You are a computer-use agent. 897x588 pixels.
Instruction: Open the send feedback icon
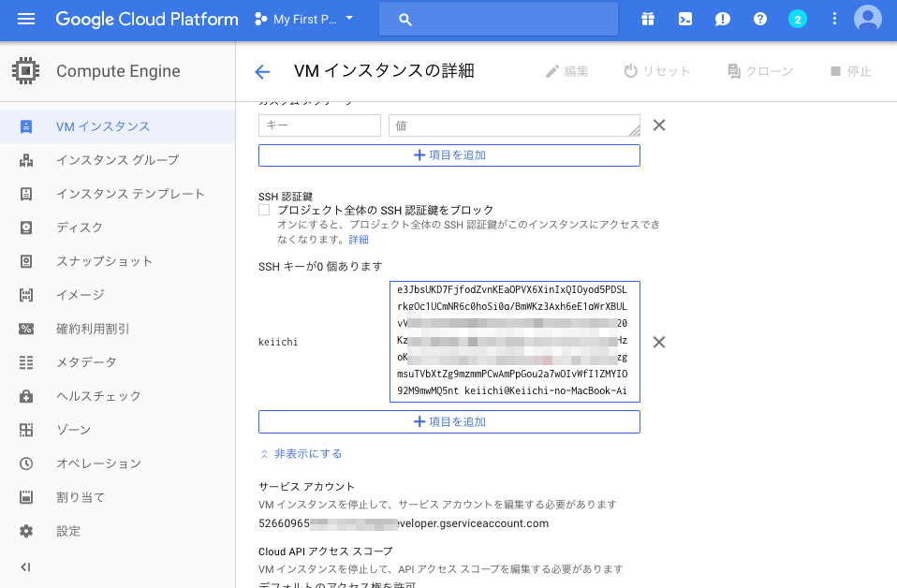(723, 19)
